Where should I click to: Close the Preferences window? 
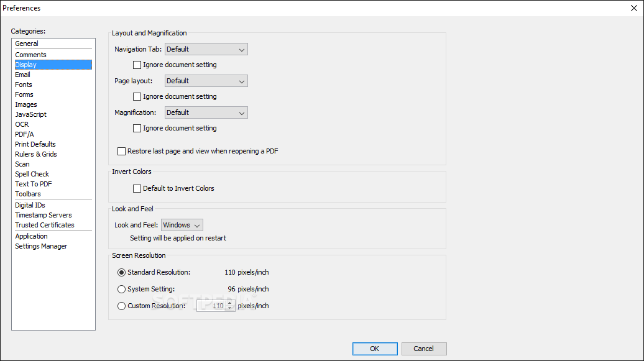[x=633, y=8]
